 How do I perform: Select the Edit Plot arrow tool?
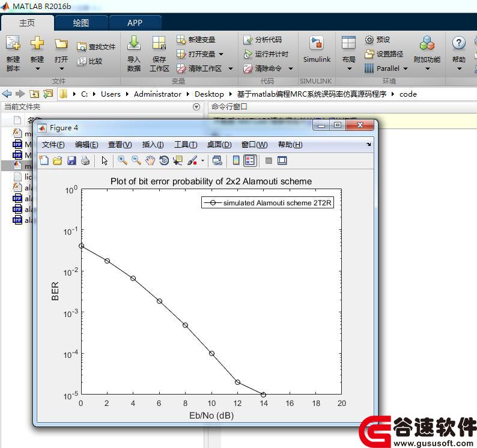(105, 160)
